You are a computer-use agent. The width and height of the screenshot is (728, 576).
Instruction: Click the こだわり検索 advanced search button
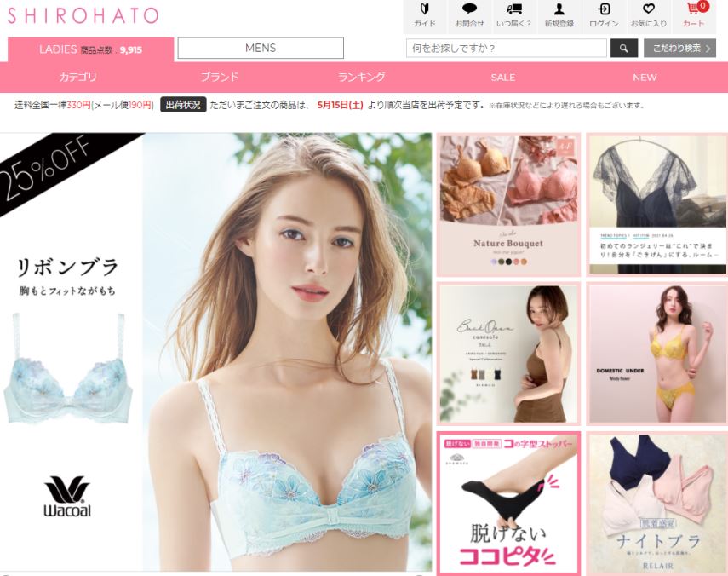coord(679,49)
